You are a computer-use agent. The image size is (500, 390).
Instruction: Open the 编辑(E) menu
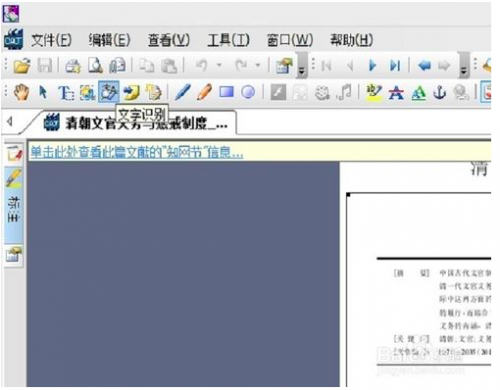[109, 40]
